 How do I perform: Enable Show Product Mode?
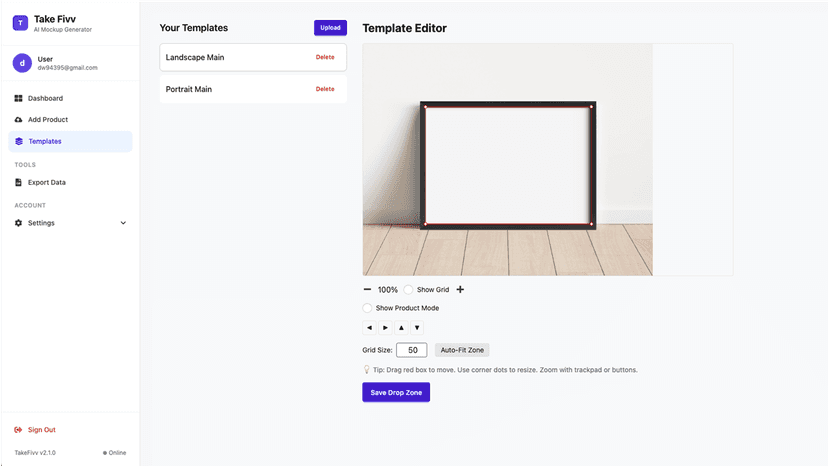pos(367,308)
